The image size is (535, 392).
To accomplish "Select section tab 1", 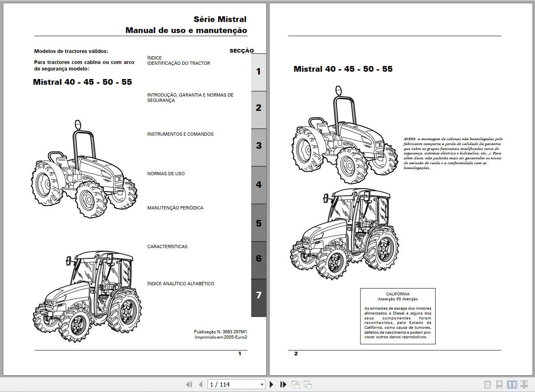I will [259, 72].
